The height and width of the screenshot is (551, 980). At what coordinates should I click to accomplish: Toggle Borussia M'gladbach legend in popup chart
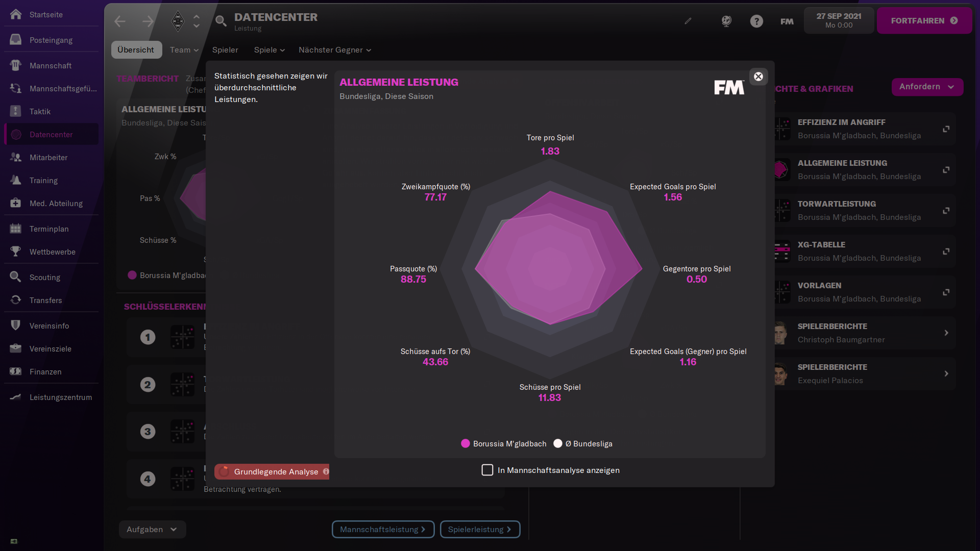point(503,443)
